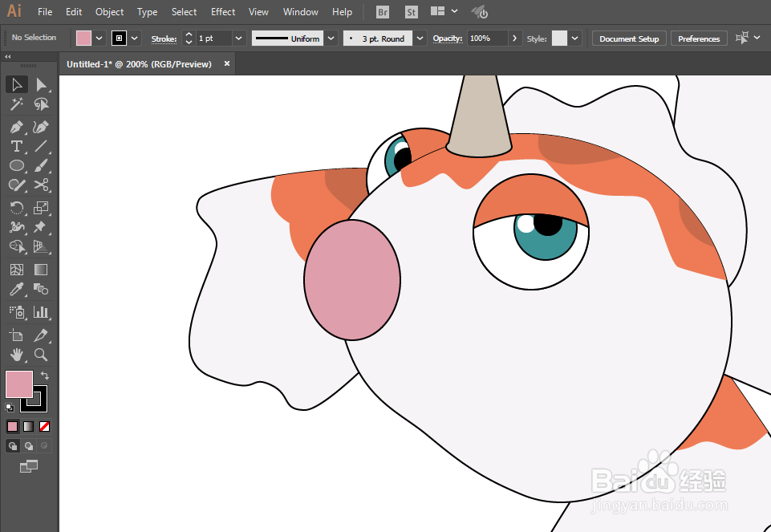Expand the Opacity slider arrow
This screenshot has height=532, width=771.
tap(515, 39)
